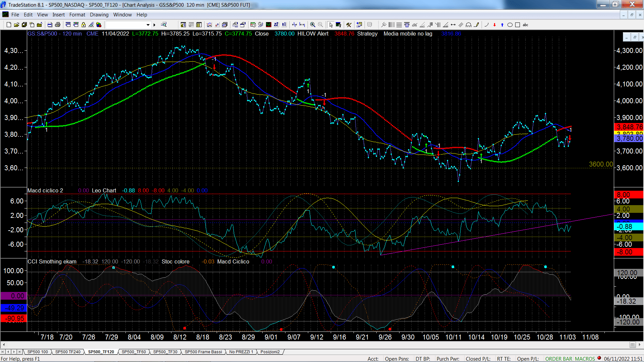Image resolution: width=644 pixels, height=362 pixels.
Task: Switch to the SP500 Frame Bassi tab
Action: pos(203,352)
